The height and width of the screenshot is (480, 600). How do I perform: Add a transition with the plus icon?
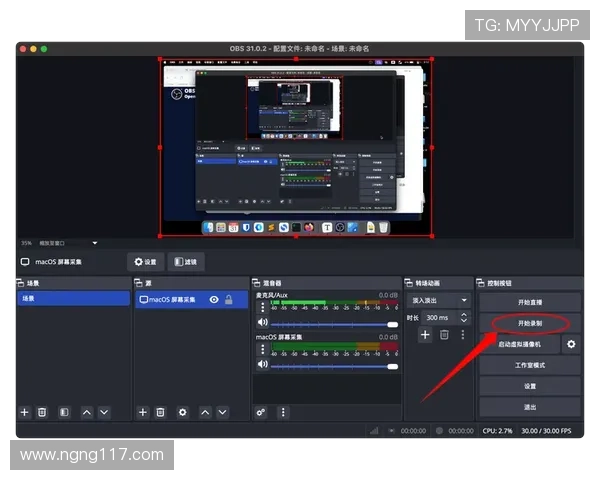tap(425, 335)
